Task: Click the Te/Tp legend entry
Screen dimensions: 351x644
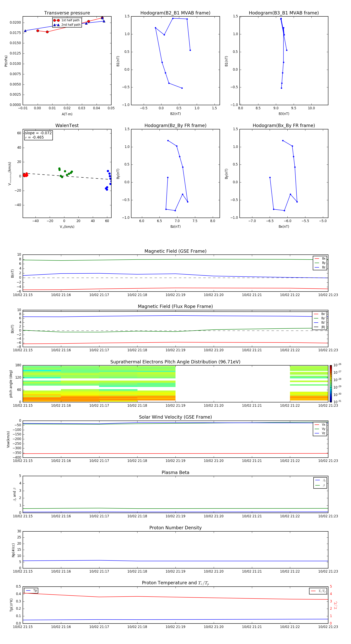Action: (x=318, y=591)
